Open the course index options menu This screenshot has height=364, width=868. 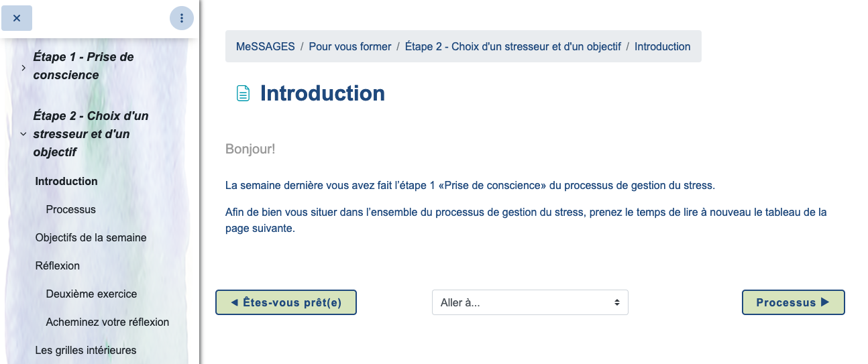point(182,18)
